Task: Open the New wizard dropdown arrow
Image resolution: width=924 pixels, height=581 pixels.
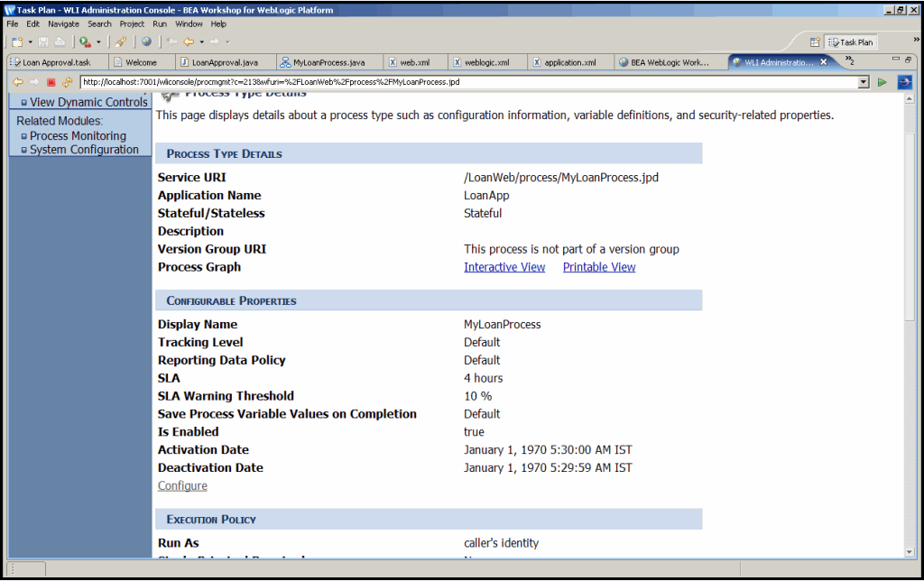Action: coord(30,42)
